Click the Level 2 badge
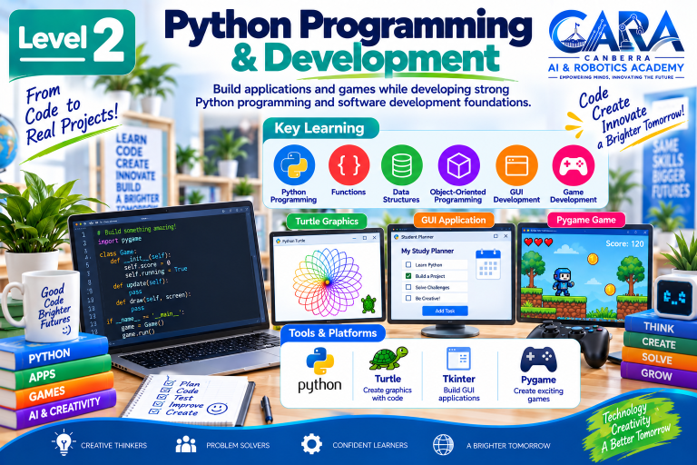The height and width of the screenshot is (465, 697). coord(72,44)
